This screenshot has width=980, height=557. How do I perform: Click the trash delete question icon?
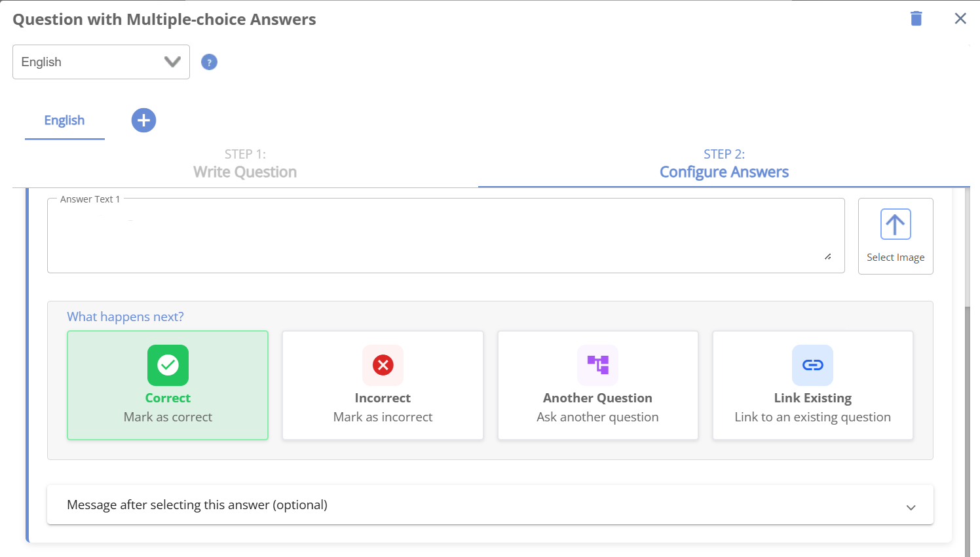pos(916,18)
